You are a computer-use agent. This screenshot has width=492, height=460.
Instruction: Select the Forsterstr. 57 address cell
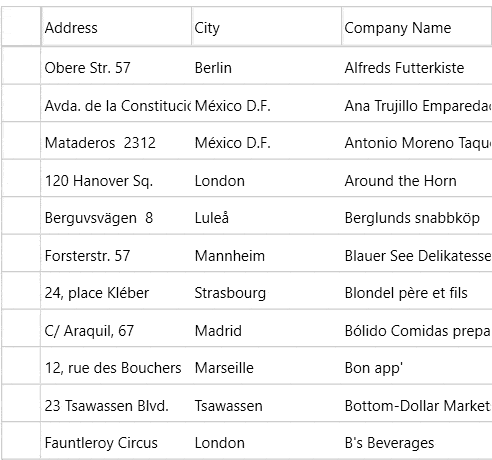point(116,253)
